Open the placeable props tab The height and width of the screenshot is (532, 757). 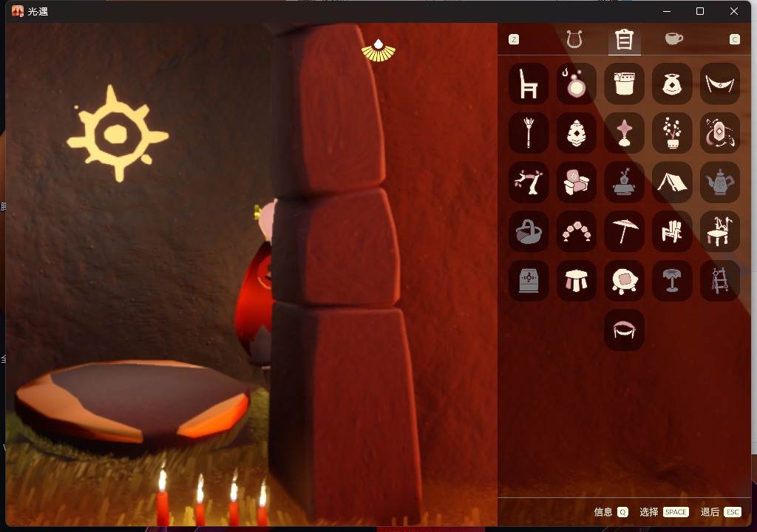(624, 40)
